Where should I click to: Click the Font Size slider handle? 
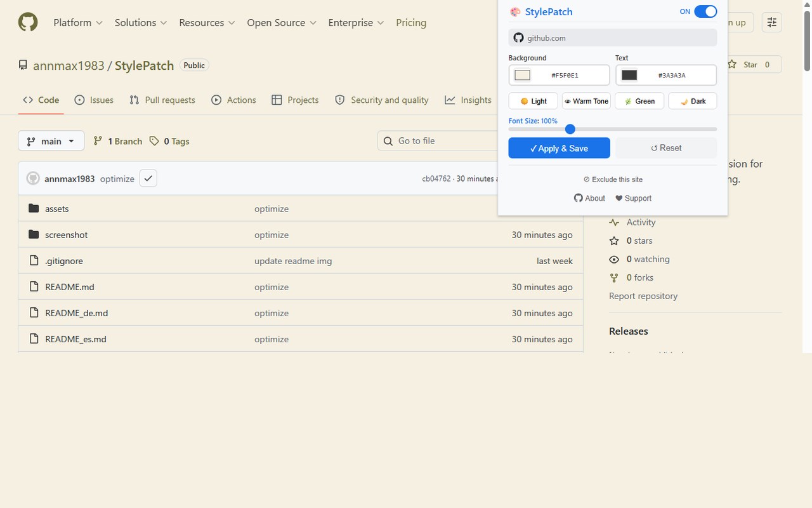point(570,129)
